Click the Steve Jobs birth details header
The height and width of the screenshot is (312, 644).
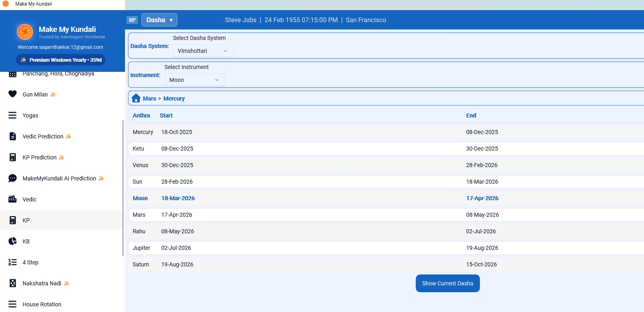(x=305, y=20)
